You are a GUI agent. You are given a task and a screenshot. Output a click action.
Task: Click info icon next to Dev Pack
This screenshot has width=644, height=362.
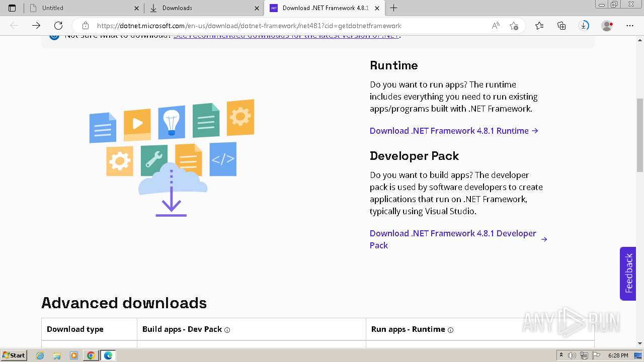(227, 330)
